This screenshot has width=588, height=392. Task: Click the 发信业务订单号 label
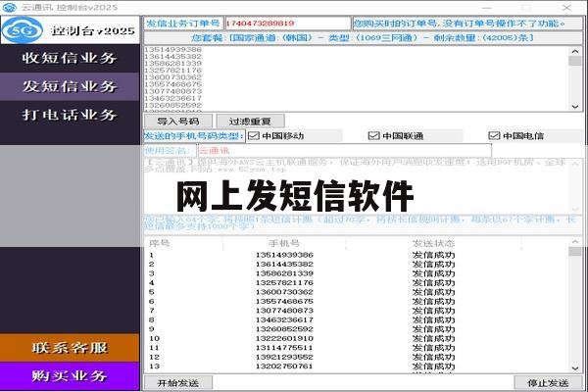(183, 24)
